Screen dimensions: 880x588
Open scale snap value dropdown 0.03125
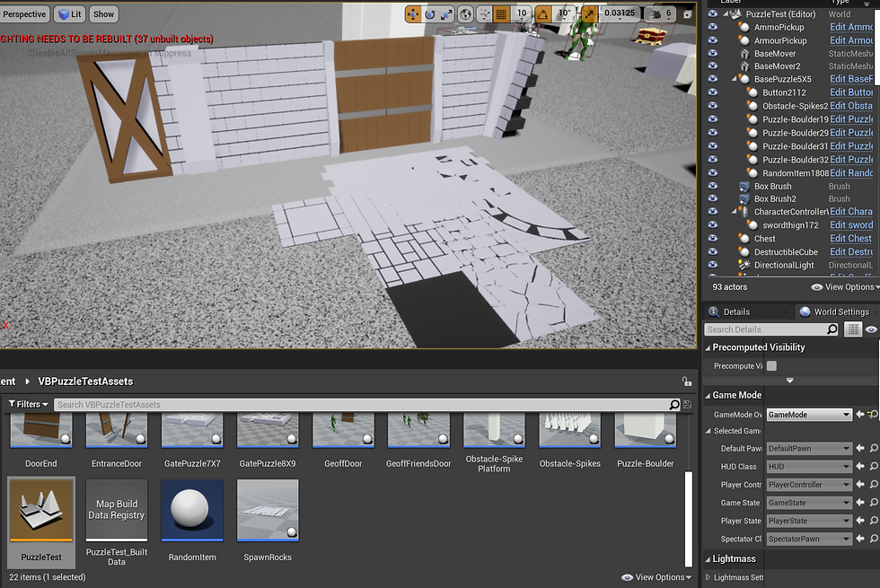[620, 13]
